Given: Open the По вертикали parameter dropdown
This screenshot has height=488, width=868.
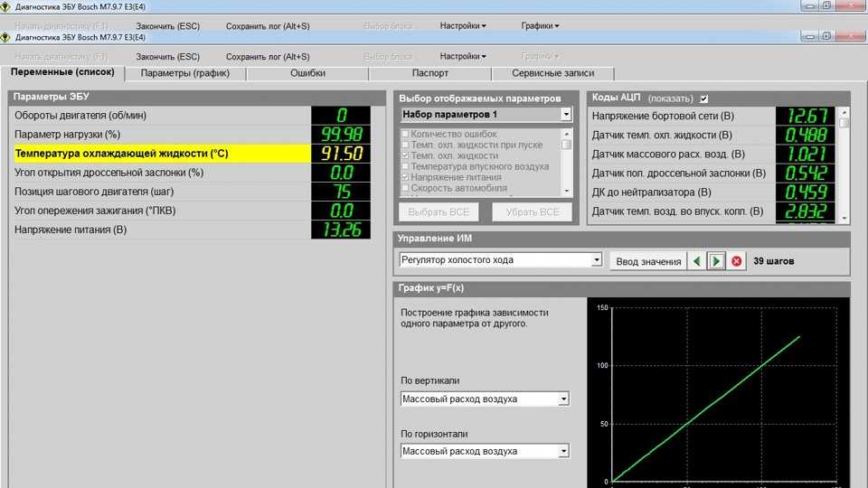Looking at the screenshot, I should point(563,399).
